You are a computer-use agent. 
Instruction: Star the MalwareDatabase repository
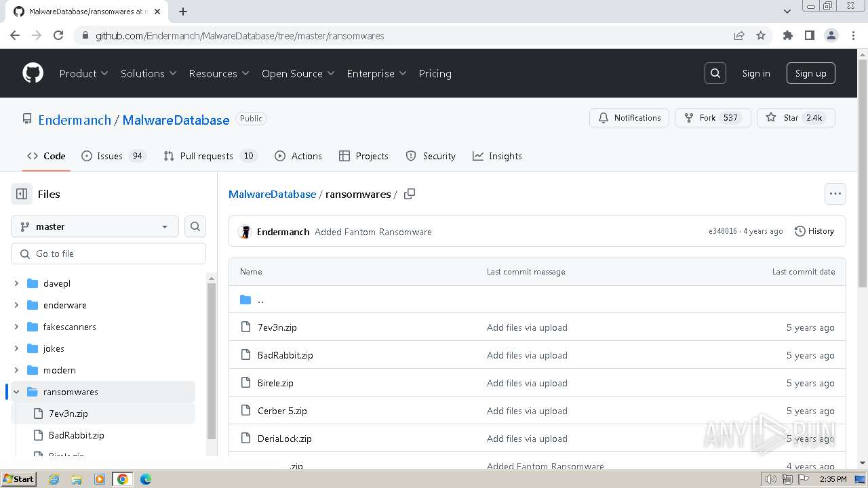pyautogui.click(x=796, y=118)
